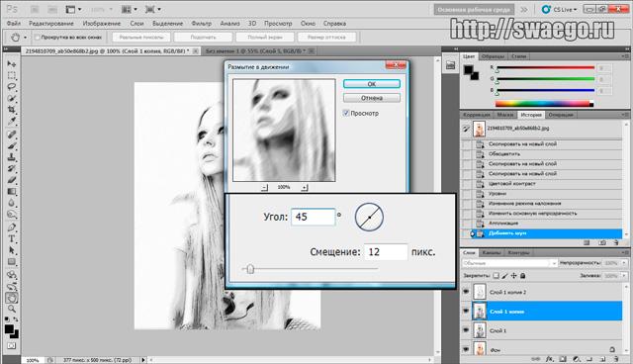
Task: Select the Spot Healing Brush tool
Action: click(11, 135)
